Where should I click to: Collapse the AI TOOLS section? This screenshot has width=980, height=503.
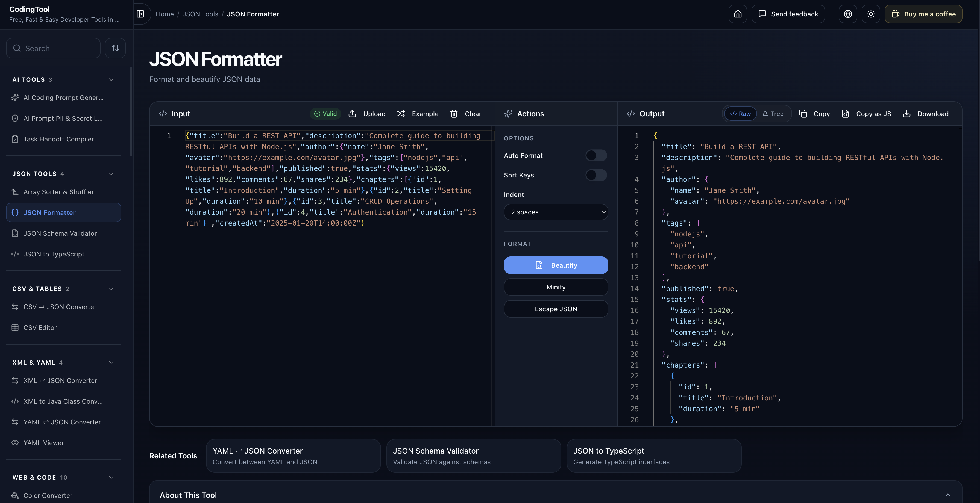111,79
